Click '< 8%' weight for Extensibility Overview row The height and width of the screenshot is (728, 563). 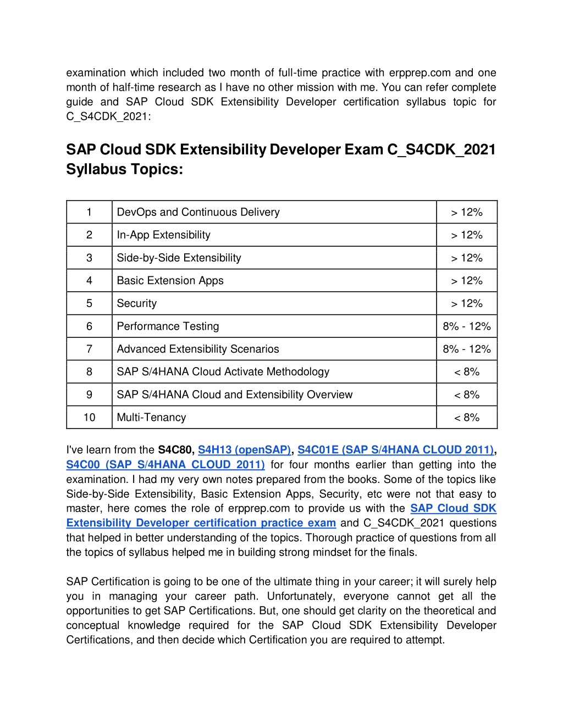coord(467,394)
